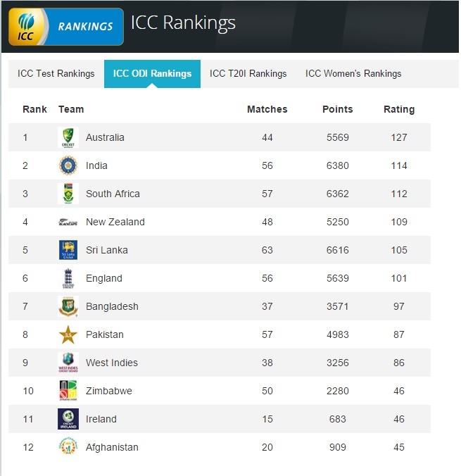Click the India BCCI team logo
This screenshot has width=461, height=476.
click(68, 165)
